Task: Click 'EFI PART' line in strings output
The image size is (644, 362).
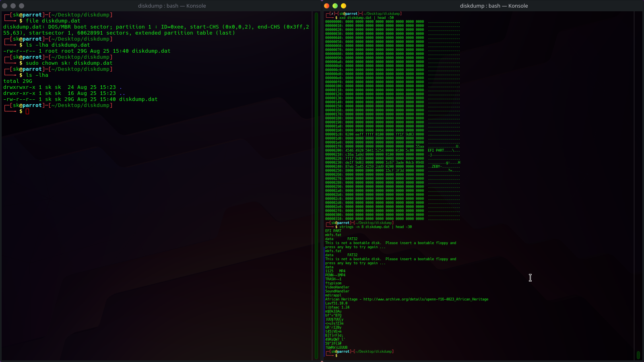Action: (x=333, y=231)
